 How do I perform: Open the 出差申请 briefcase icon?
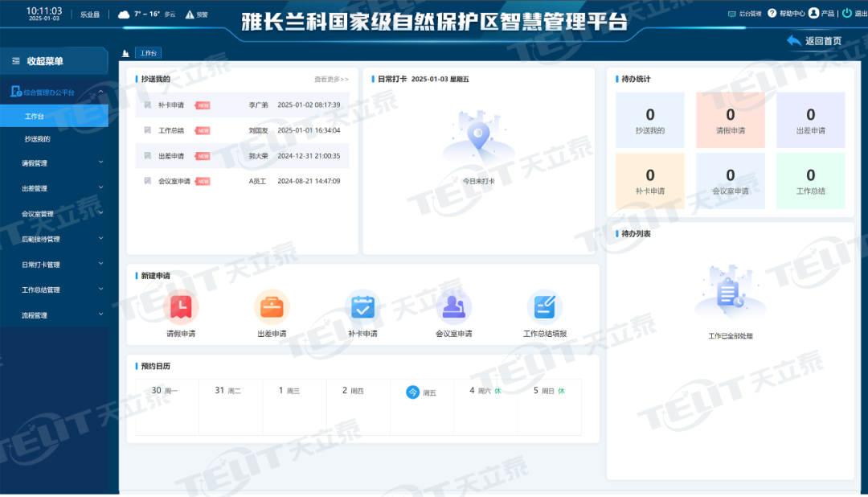pos(272,307)
